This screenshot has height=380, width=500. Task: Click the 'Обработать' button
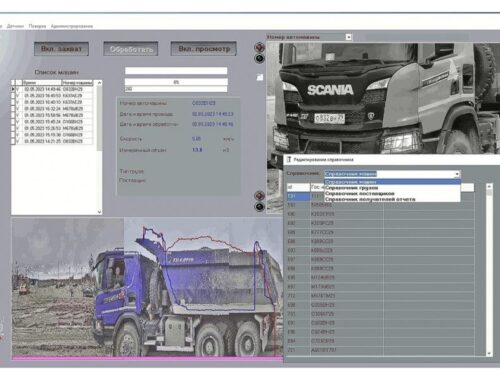click(131, 49)
